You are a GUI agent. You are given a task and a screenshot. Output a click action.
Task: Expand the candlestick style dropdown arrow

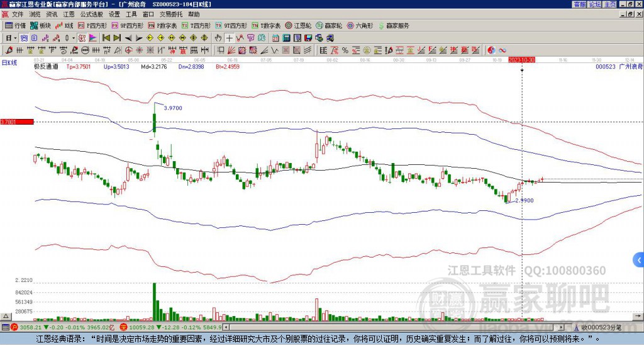coord(73,38)
